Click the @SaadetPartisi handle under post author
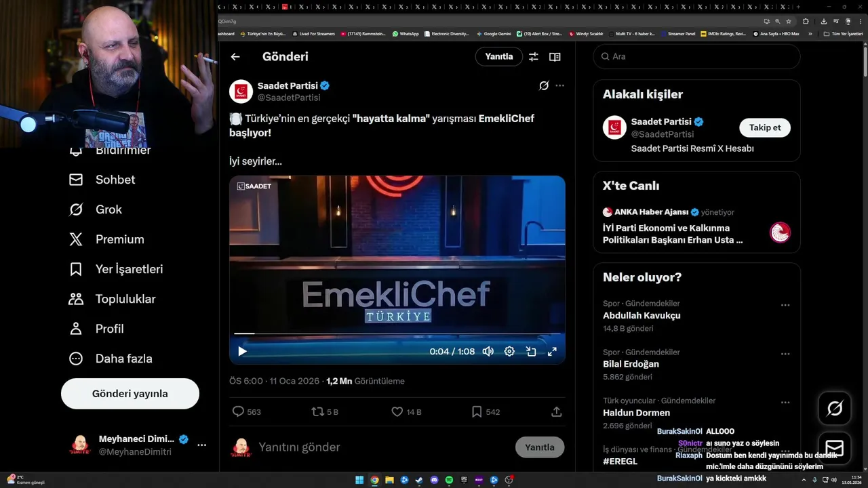 pyautogui.click(x=289, y=98)
